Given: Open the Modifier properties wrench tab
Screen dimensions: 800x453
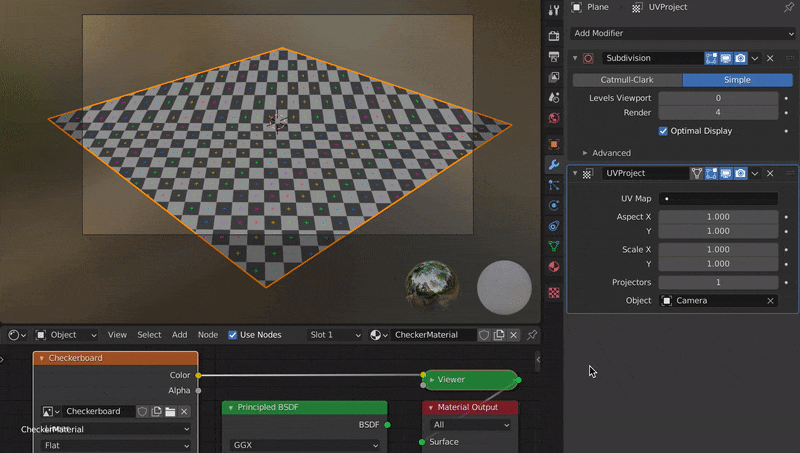Looking at the screenshot, I should click(554, 164).
